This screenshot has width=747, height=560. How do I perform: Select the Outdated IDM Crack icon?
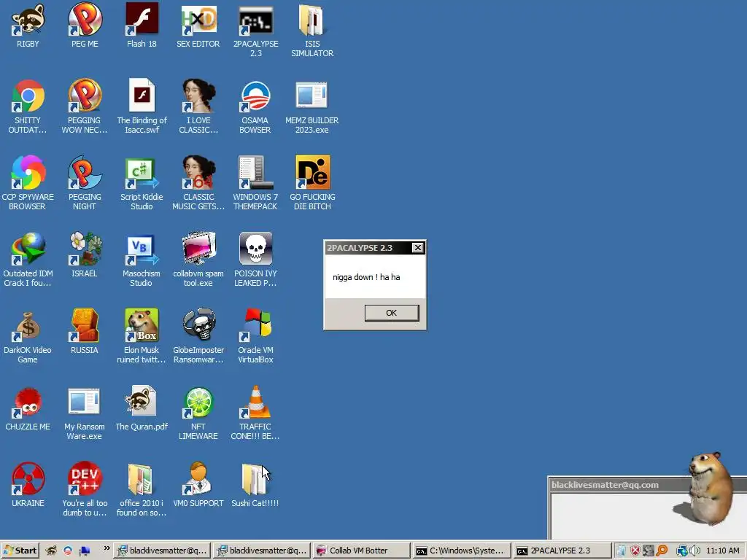28,260
